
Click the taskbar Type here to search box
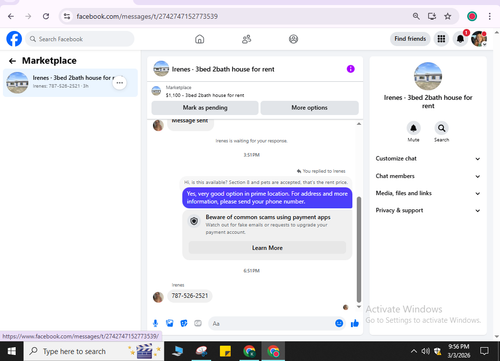click(94, 351)
